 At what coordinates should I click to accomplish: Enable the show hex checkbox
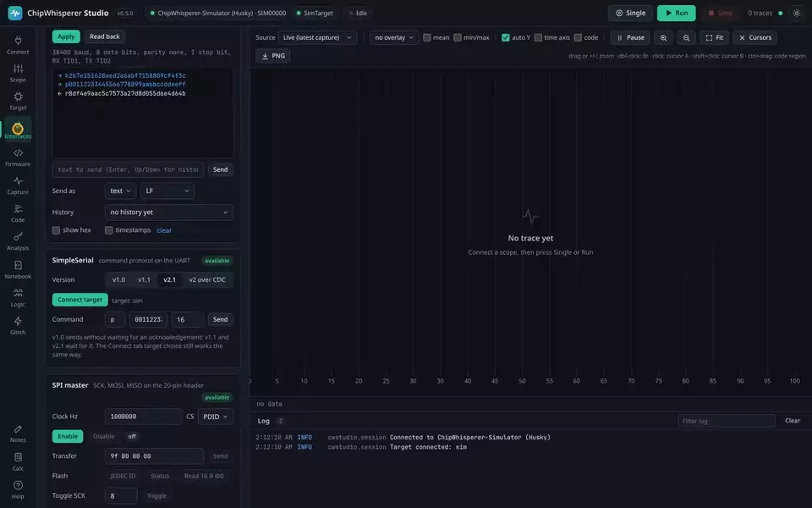(x=56, y=230)
